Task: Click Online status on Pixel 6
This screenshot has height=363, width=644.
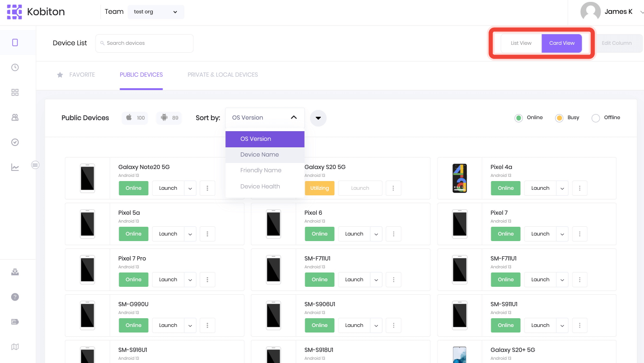Action: pos(319,234)
